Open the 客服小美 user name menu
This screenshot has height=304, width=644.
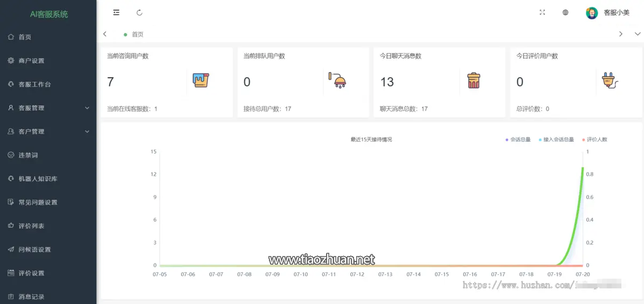(x=617, y=13)
